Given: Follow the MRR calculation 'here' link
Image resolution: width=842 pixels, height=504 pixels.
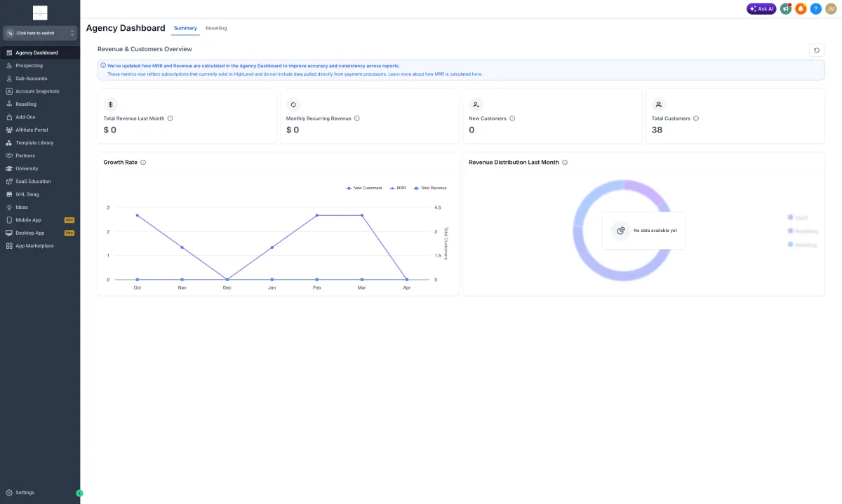Looking at the screenshot, I should pyautogui.click(x=476, y=74).
